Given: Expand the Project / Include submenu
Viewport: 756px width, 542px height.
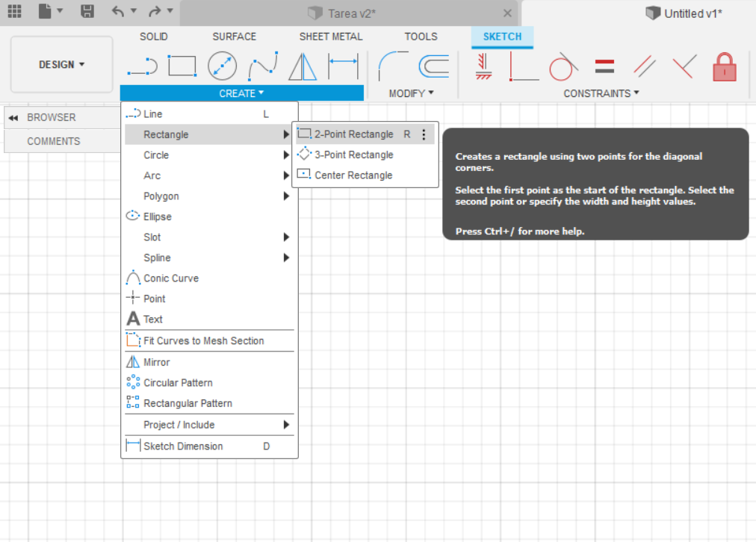Looking at the screenshot, I should [209, 425].
